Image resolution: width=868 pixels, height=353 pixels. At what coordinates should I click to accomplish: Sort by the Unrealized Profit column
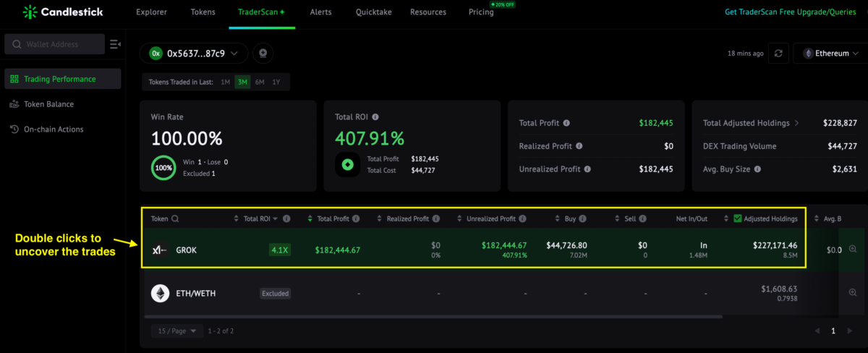(460, 218)
